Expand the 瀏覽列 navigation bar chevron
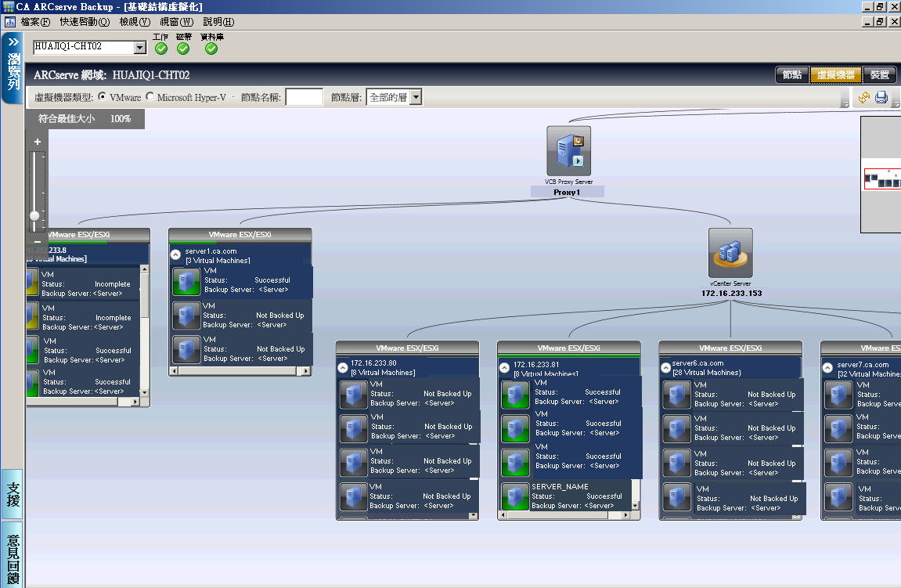The width and height of the screenshot is (901, 588). (13, 42)
